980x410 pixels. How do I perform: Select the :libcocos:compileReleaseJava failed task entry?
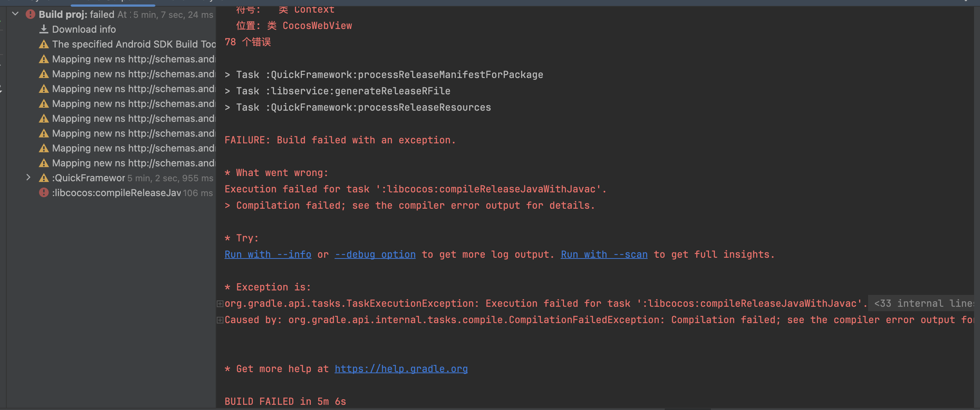pos(116,193)
